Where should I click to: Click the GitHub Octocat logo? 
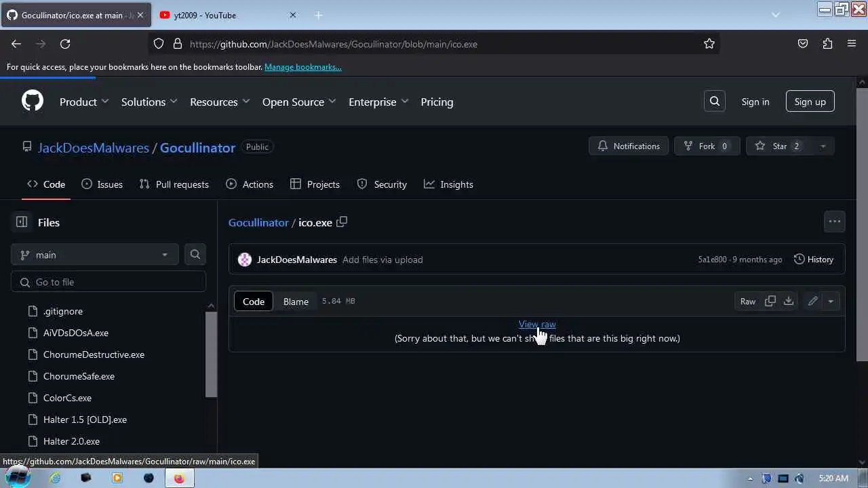point(33,102)
